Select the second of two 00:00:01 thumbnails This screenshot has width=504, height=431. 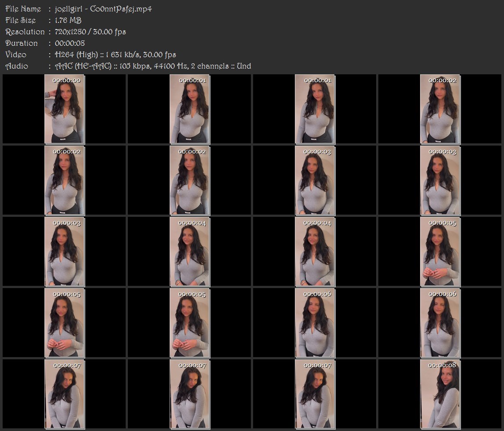[x=315, y=109]
